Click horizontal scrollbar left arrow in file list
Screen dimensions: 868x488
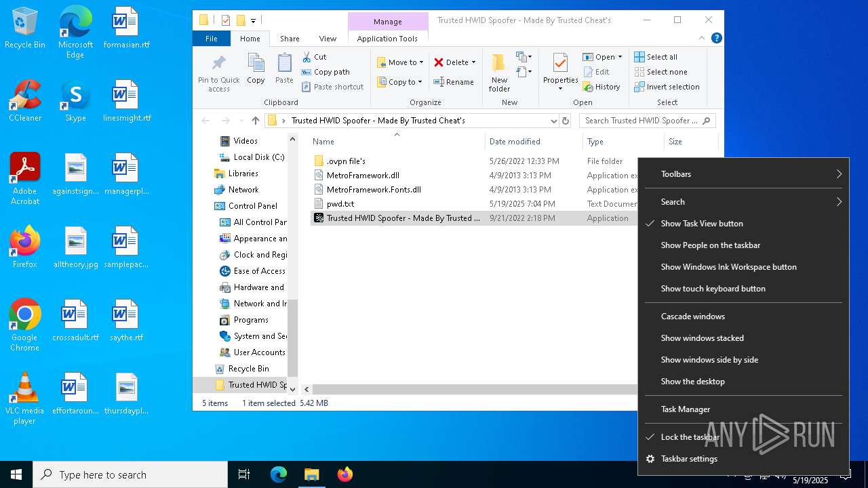307,389
